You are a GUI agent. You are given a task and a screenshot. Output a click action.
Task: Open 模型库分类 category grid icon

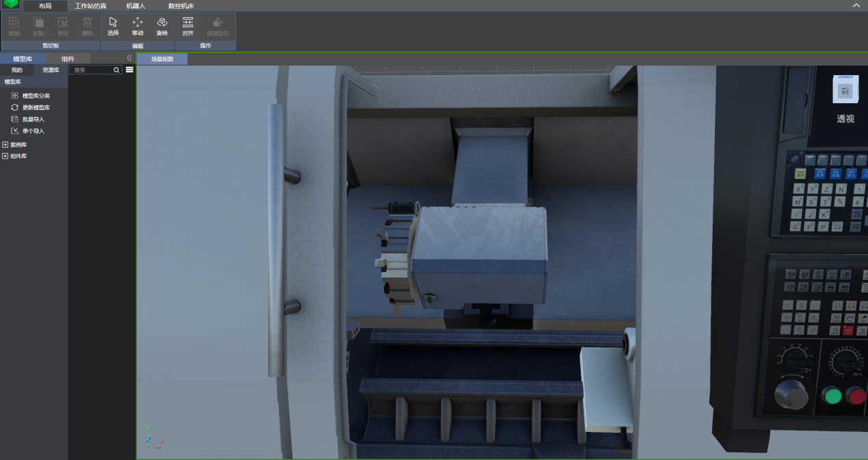click(x=15, y=96)
